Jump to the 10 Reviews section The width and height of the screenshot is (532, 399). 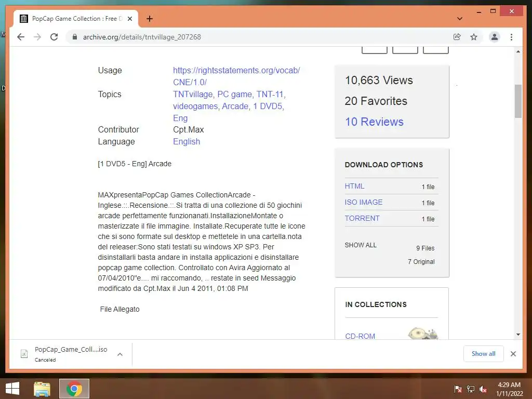[x=374, y=122]
